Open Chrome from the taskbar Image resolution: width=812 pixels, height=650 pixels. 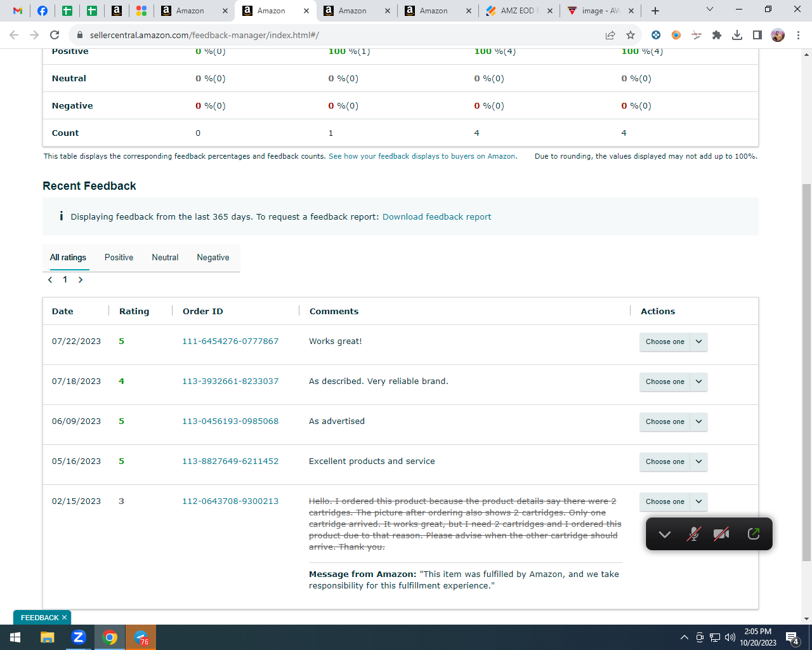110,637
